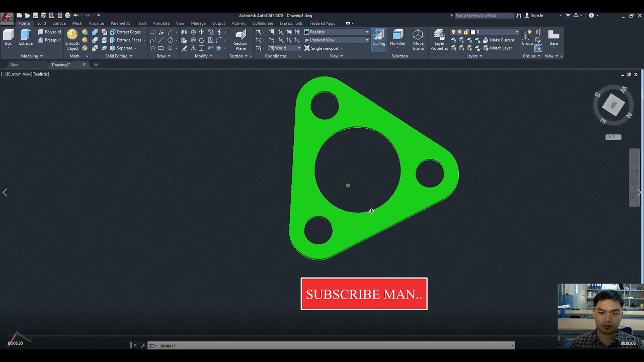Draw a circle with the Circle tool

(171, 40)
